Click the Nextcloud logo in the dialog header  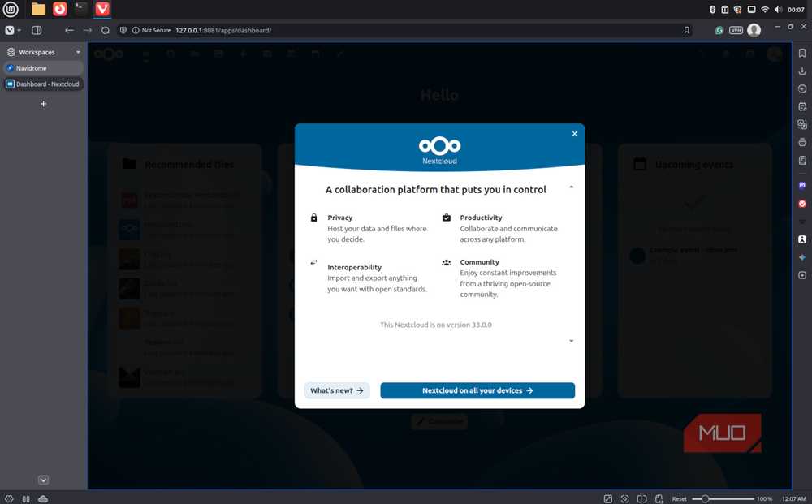pos(439,150)
